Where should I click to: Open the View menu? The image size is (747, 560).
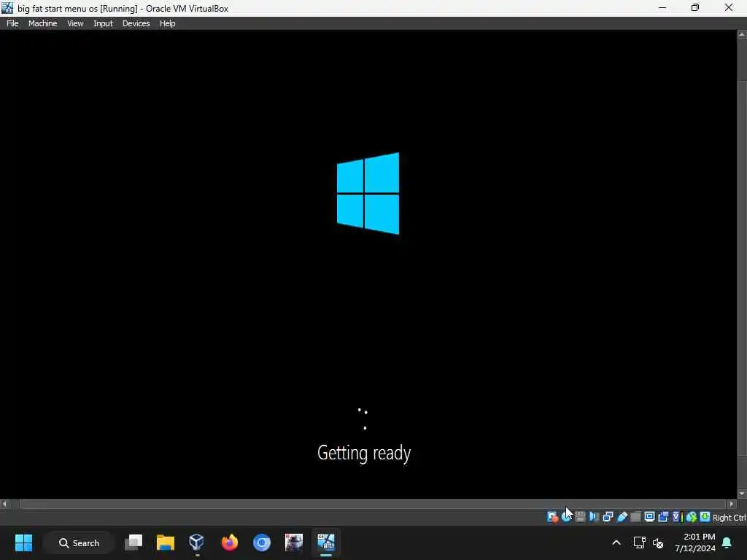75,23
